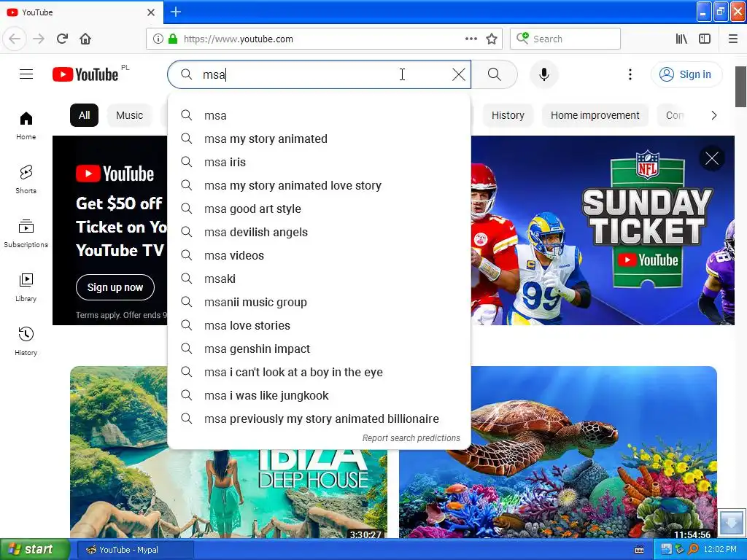747x560 pixels.
Task: Click the Sign up now button
Action: click(115, 287)
